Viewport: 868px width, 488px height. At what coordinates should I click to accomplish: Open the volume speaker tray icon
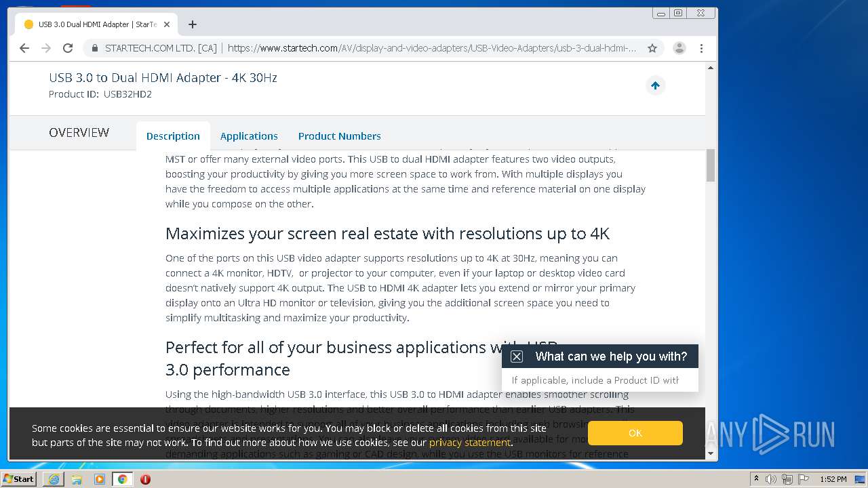pyautogui.click(x=771, y=479)
